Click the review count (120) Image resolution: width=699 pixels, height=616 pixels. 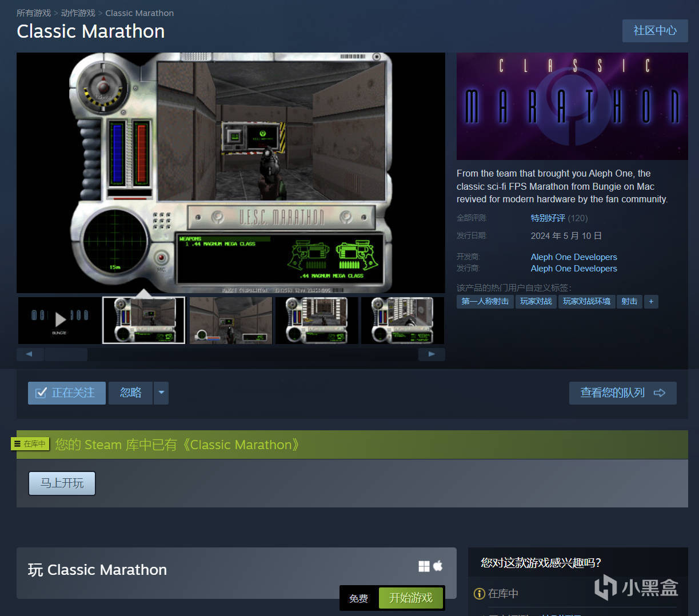(578, 218)
